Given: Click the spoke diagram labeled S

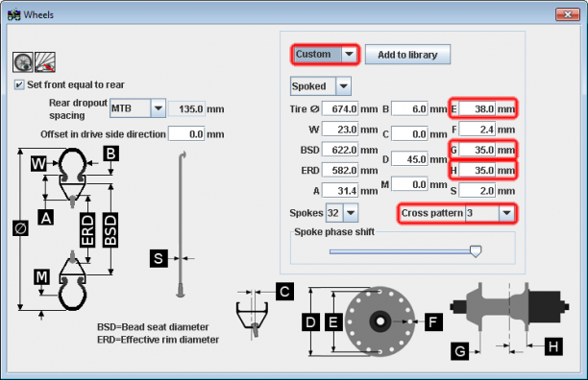Looking at the screenshot, I should tap(182, 225).
